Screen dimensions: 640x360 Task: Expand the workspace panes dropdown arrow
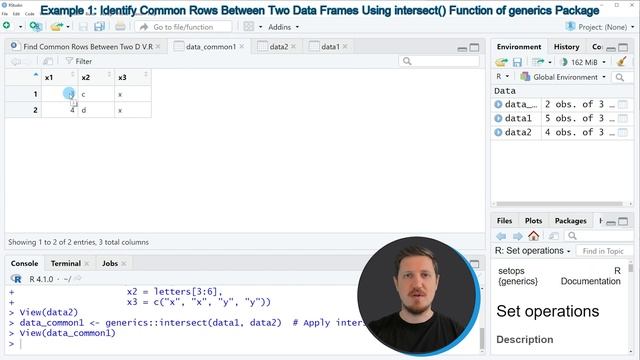260,27
